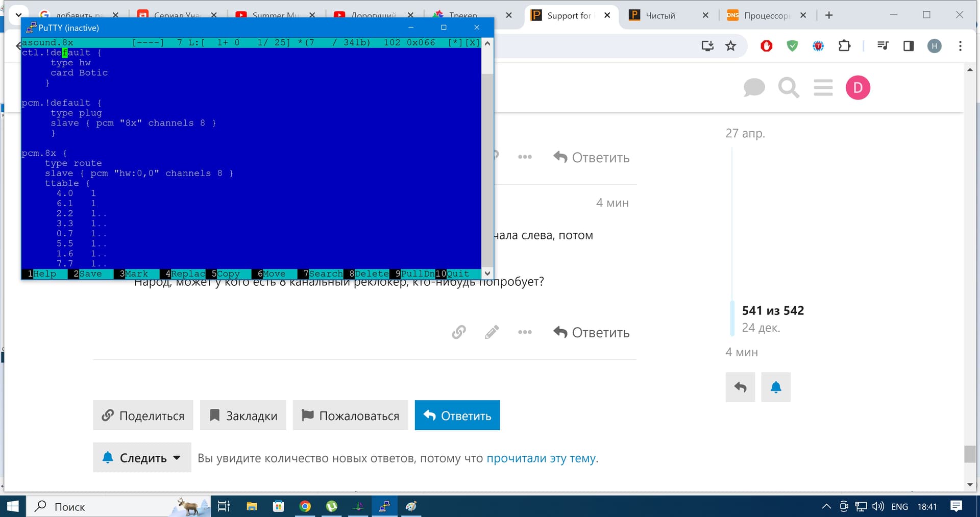Expand the Следить tracking dropdown

click(142, 458)
